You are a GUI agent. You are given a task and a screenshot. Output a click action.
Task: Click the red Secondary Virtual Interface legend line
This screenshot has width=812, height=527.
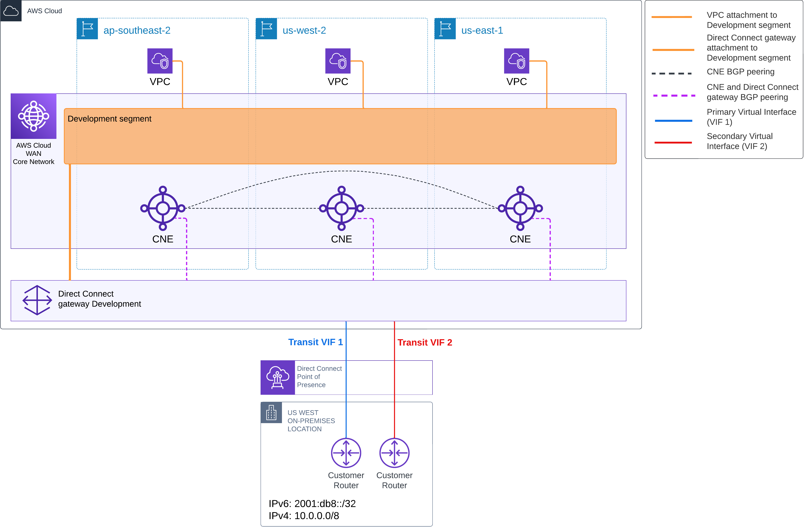tap(673, 143)
